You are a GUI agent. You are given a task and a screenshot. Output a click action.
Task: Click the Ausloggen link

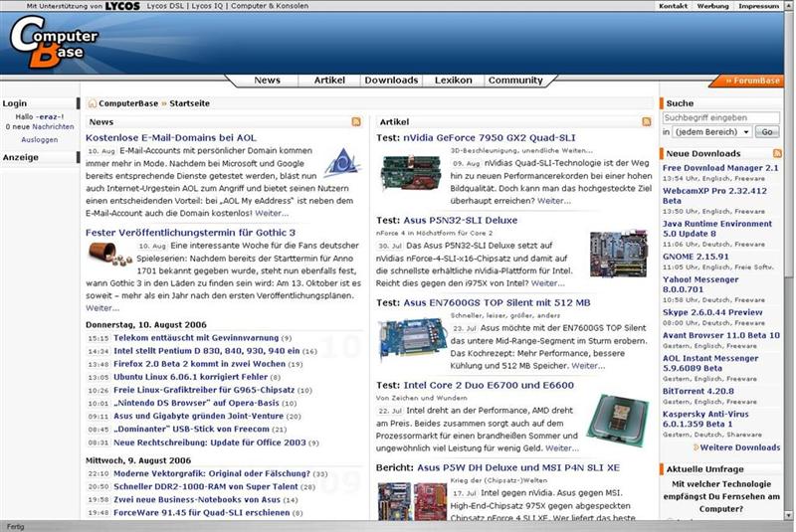pos(40,139)
